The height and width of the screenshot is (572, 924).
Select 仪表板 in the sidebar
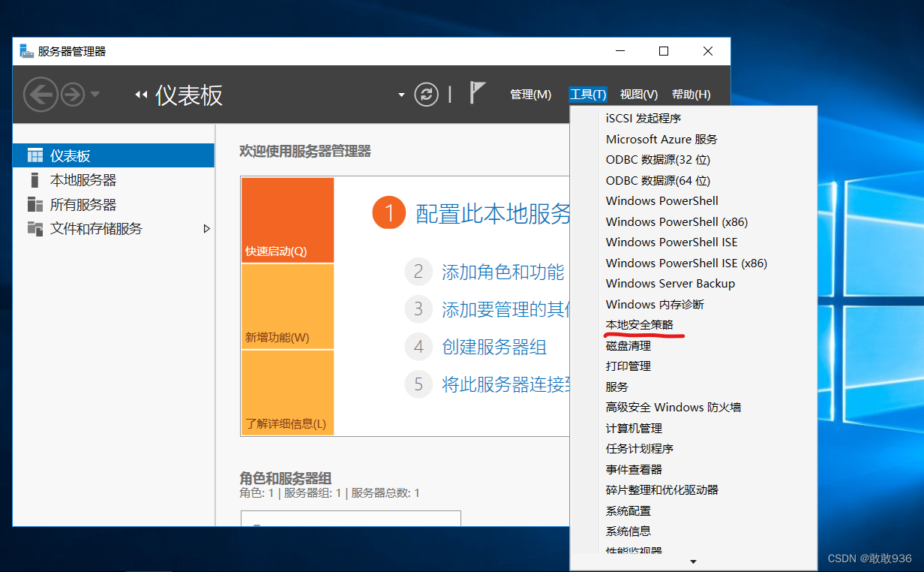point(114,155)
